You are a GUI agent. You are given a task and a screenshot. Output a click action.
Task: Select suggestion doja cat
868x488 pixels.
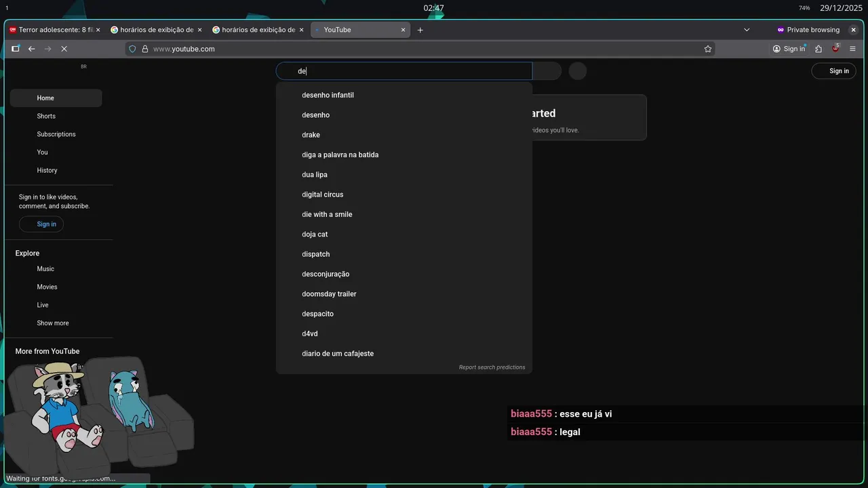coord(404,235)
